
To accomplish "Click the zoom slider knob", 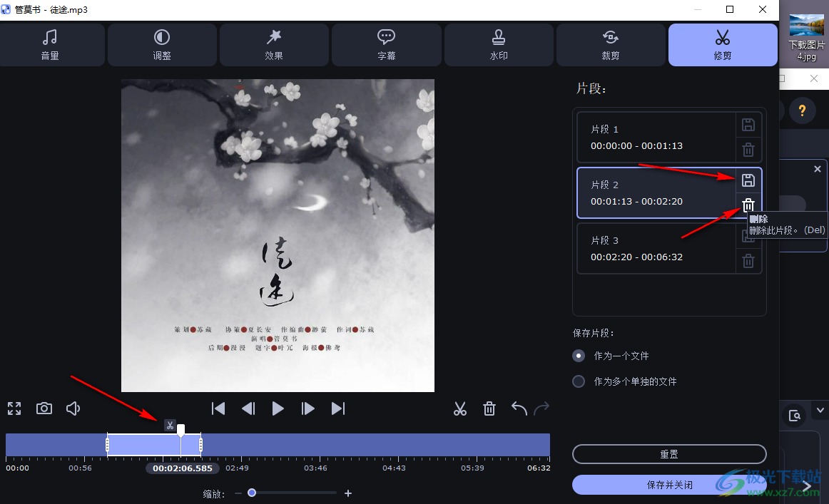I will coord(252,493).
